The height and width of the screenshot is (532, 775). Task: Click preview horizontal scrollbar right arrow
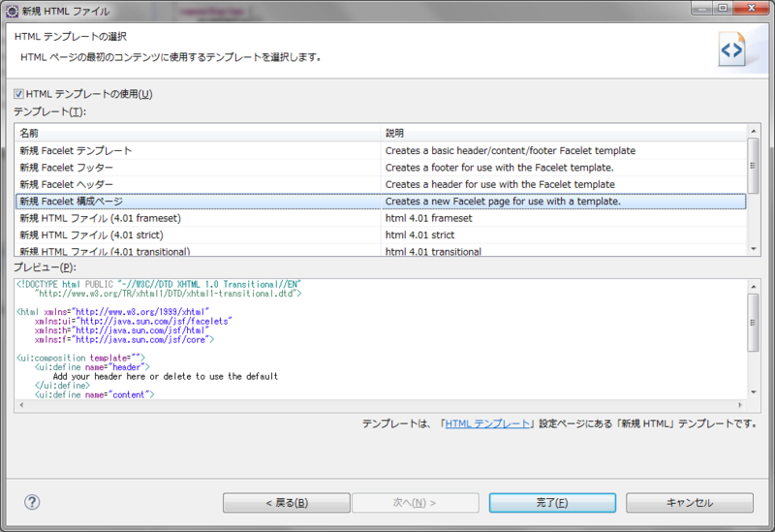(x=740, y=405)
